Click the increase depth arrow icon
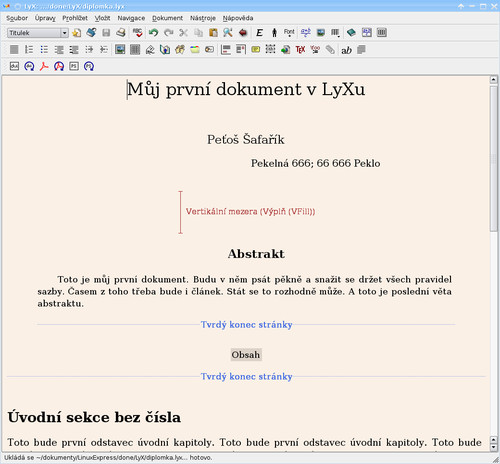The height and width of the screenshot is (464, 500). (x=89, y=50)
